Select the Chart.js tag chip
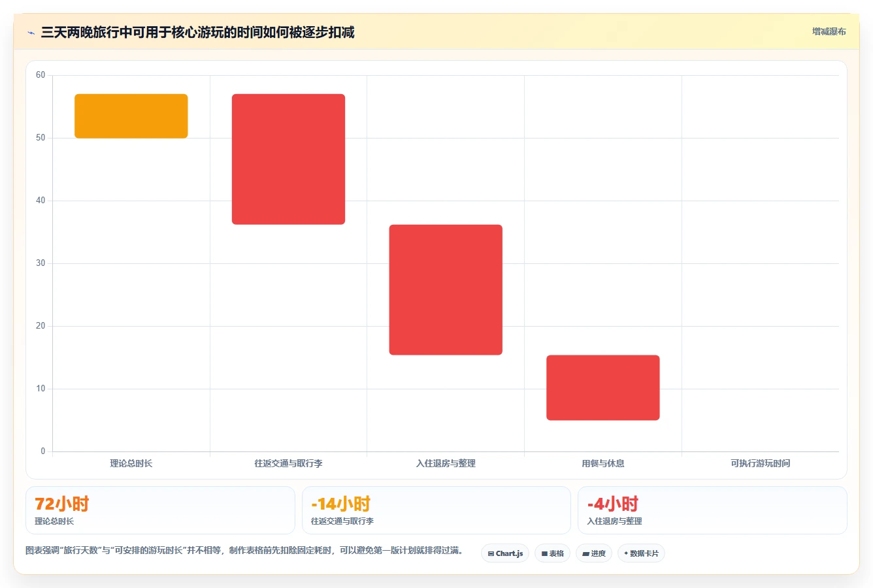Image resolution: width=873 pixels, height=588 pixels. coord(505,553)
